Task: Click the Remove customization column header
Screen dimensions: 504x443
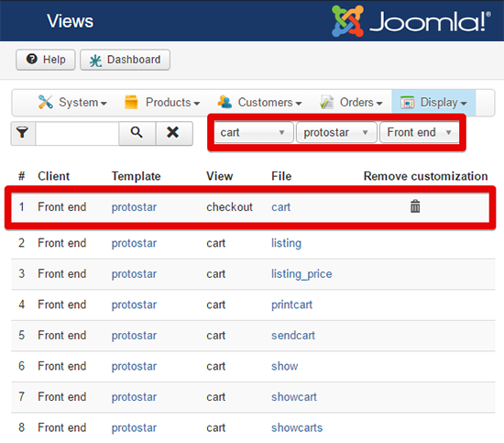Action: [425, 176]
